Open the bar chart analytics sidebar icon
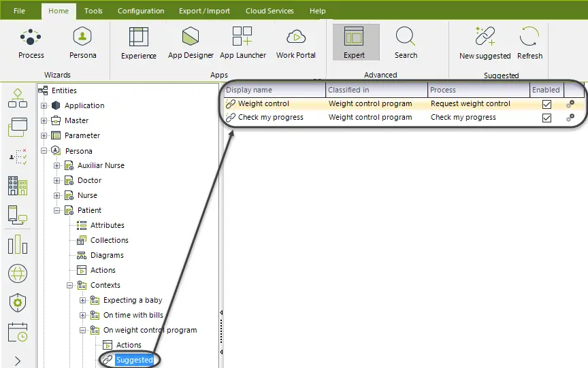This screenshot has width=588, height=368. click(18, 245)
